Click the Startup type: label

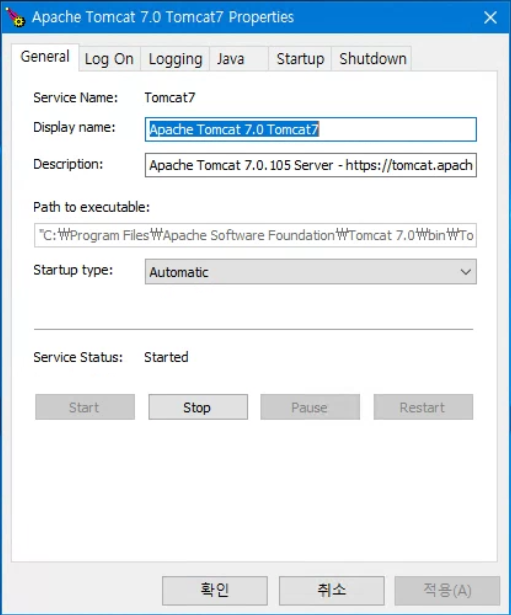coord(73,270)
